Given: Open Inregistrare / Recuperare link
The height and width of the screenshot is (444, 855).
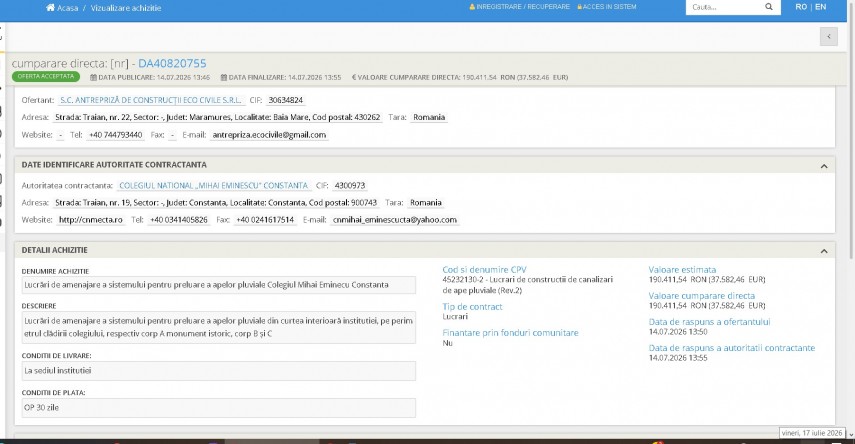Looking at the screenshot, I should coord(519,7).
